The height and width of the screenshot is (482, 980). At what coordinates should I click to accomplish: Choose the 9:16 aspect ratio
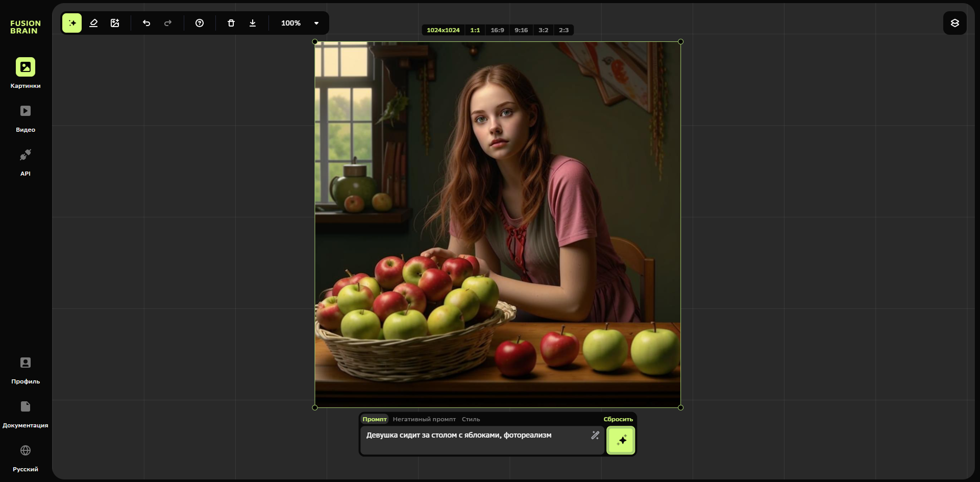point(521,30)
